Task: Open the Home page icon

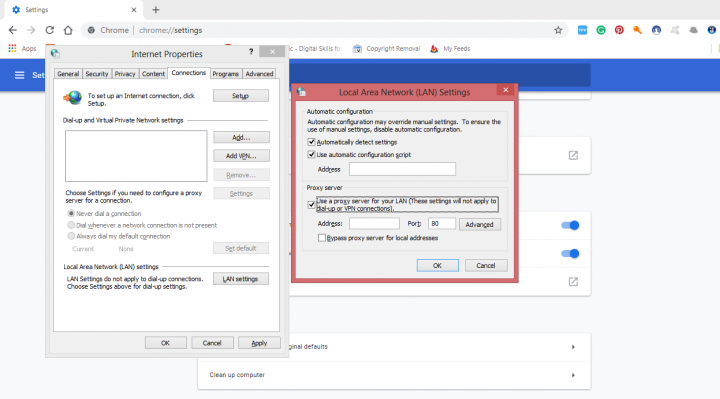Action: tap(68, 30)
